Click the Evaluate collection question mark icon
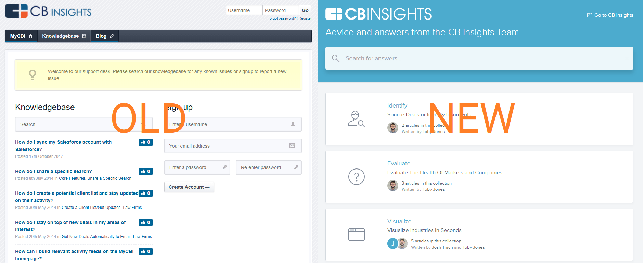This screenshot has height=263, width=644. click(357, 177)
